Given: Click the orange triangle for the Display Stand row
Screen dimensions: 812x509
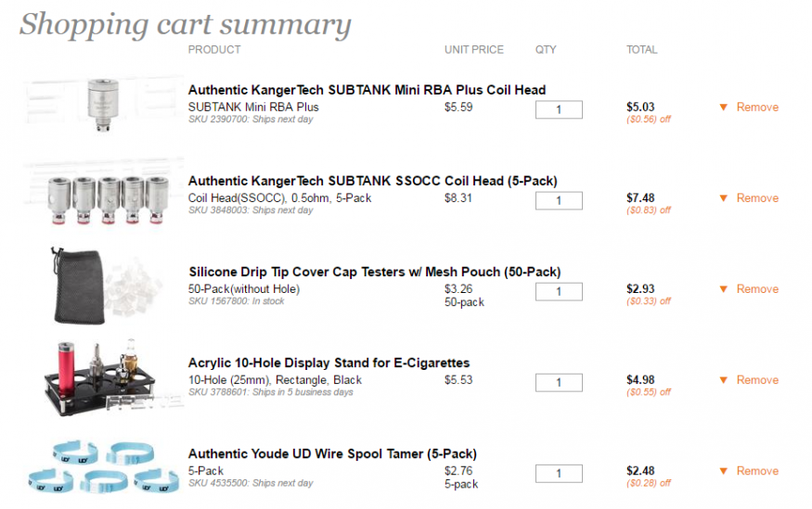Looking at the screenshot, I should click(x=723, y=380).
